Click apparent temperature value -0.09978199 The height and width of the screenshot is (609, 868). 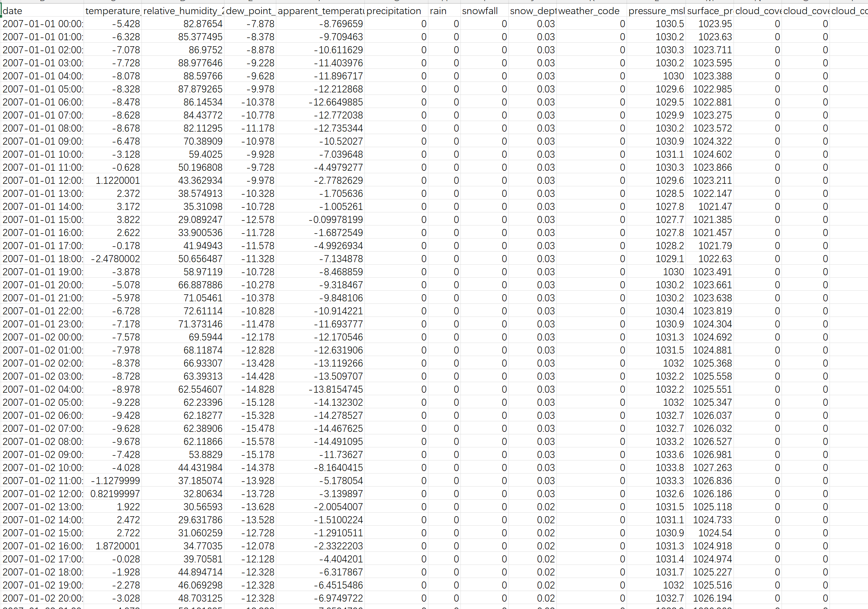pos(335,219)
